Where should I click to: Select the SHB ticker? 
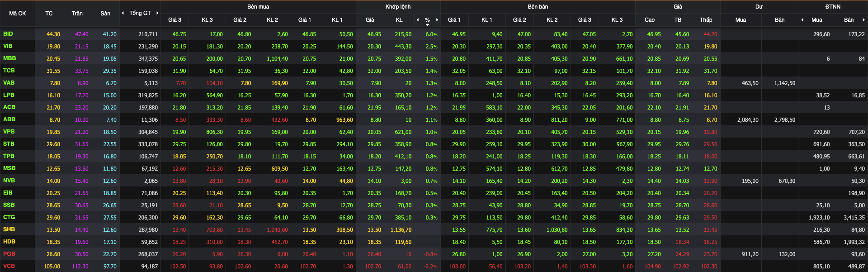tap(9, 229)
